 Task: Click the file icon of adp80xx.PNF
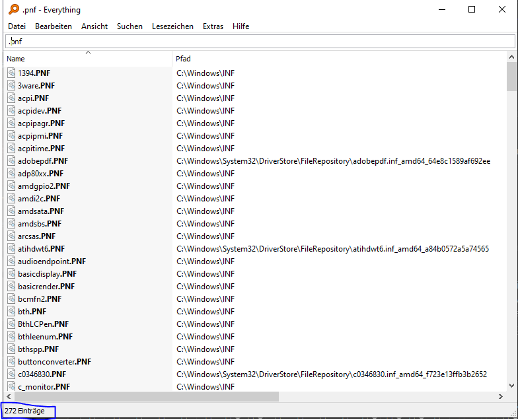pyautogui.click(x=12, y=173)
